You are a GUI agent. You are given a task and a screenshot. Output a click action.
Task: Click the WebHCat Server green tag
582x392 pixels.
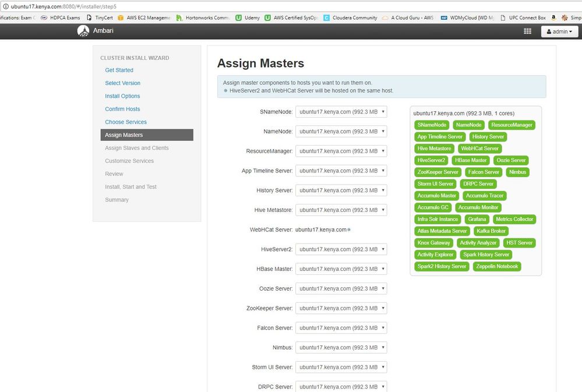[x=480, y=149]
